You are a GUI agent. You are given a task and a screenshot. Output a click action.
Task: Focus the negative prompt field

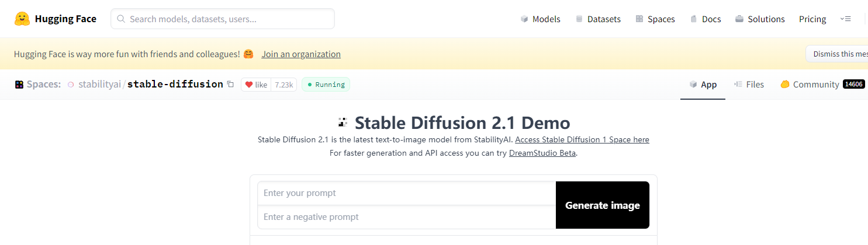(407, 217)
